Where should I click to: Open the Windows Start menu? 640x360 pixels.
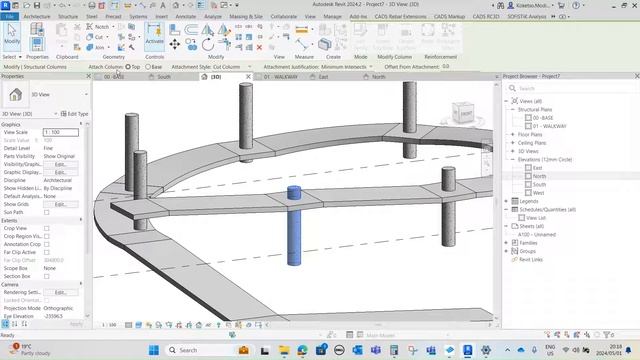coord(153,350)
